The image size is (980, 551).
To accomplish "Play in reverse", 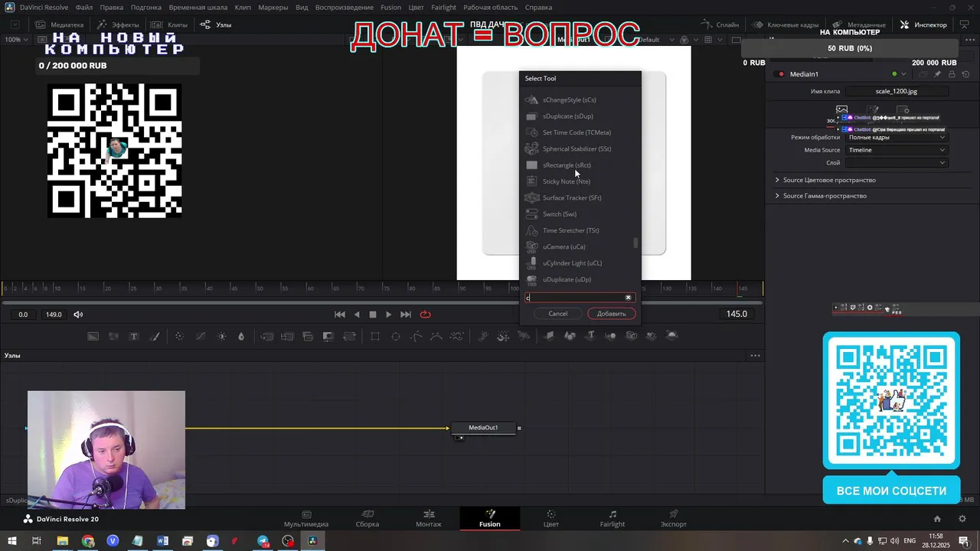I will point(357,315).
